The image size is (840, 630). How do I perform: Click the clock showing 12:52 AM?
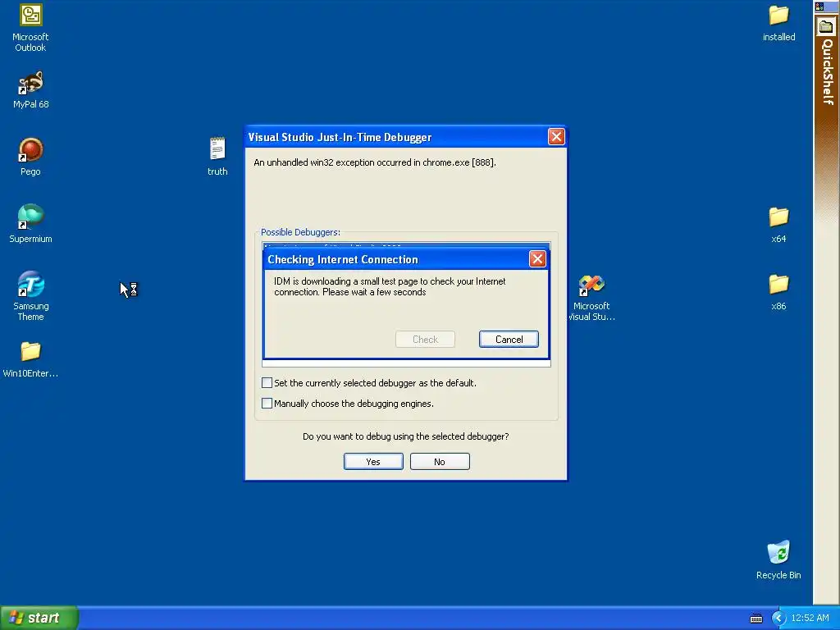pyautogui.click(x=810, y=619)
